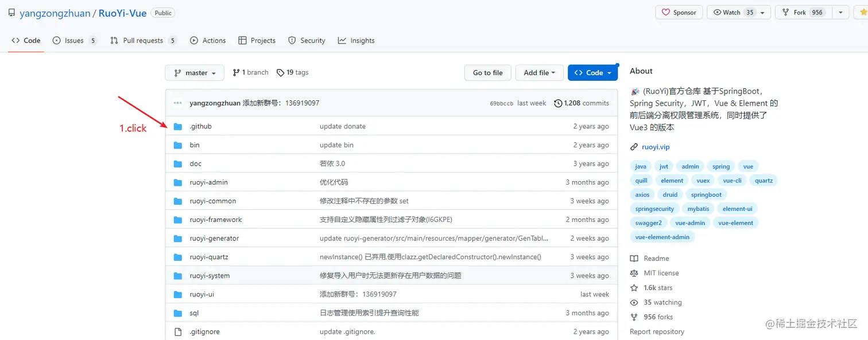
Task: Select the mybatis topic tag
Action: [699, 209]
